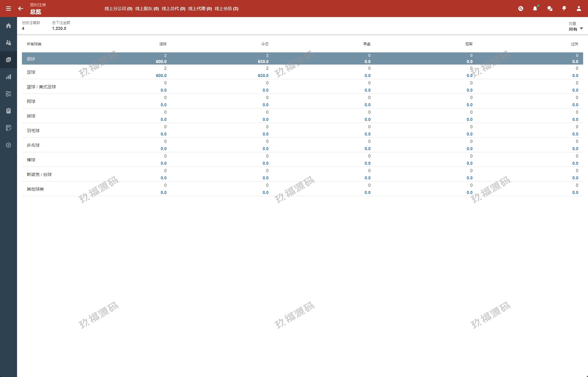Open the clipboard icon in sidebar
588x377 pixels.
[9, 111]
